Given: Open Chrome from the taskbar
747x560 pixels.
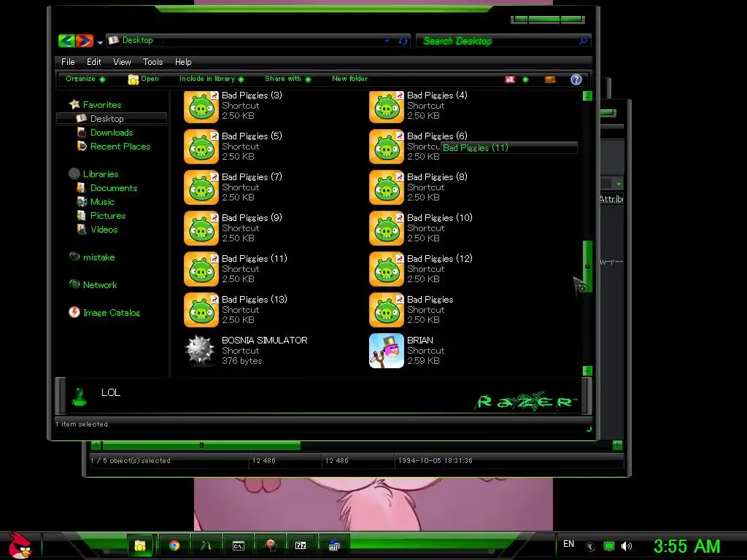Looking at the screenshot, I should (174, 545).
